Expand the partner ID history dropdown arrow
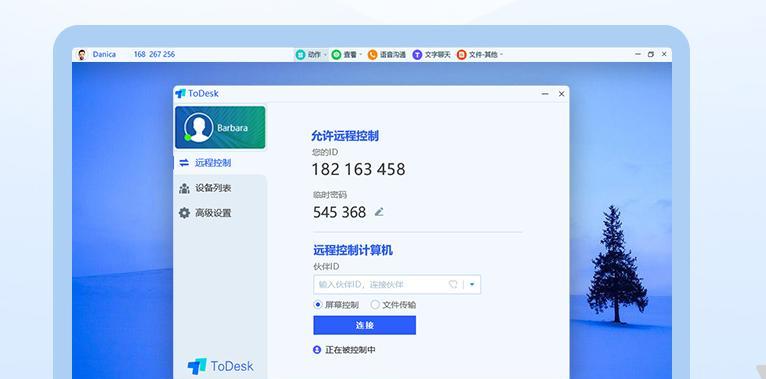 click(472, 284)
